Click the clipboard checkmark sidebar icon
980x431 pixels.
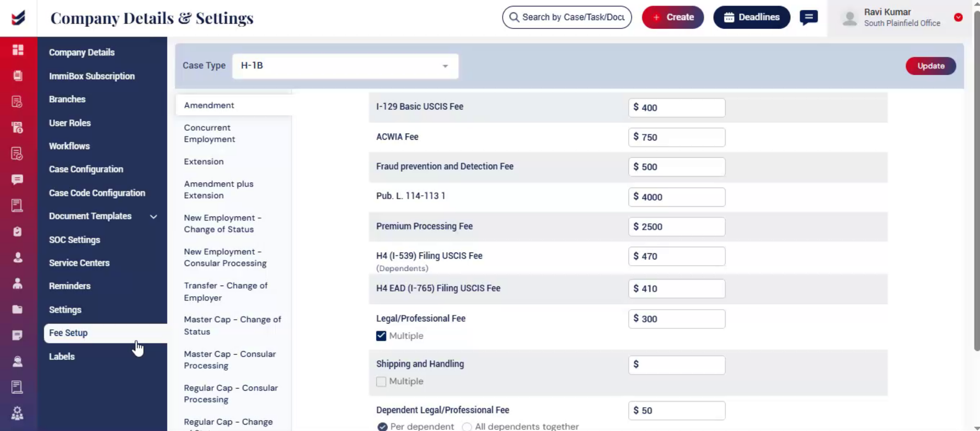pyautogui.click(x=17, y=232)
